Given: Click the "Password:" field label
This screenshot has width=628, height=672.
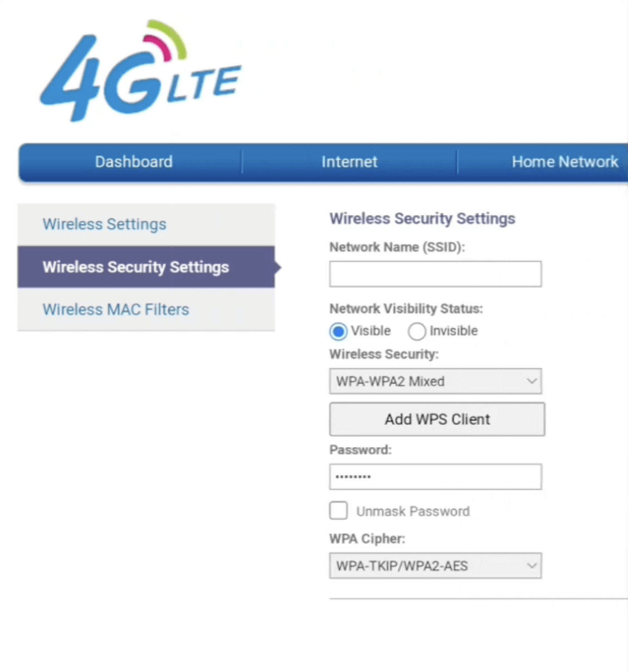Looking at the screenshot, I should [x=360, y=450].
